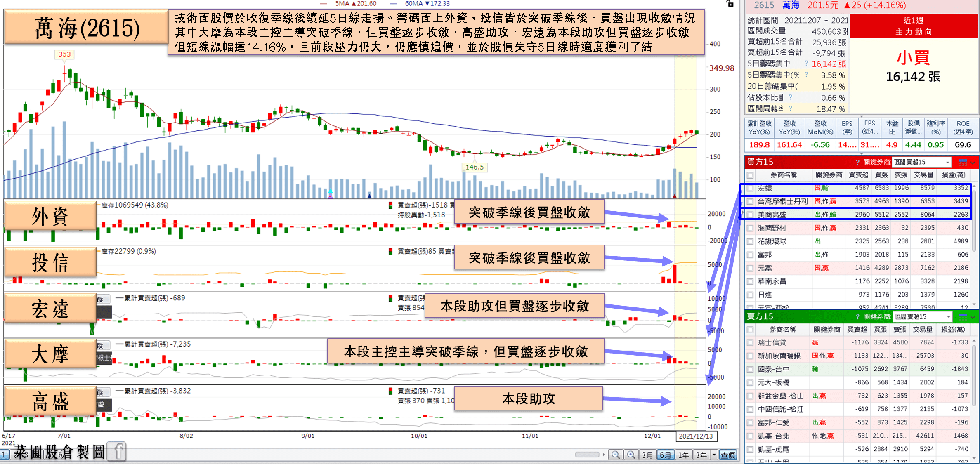Click the horizontal scrollbar thumb below chart
The height and width of the screenshot is (474, 980).
[587, 455]
